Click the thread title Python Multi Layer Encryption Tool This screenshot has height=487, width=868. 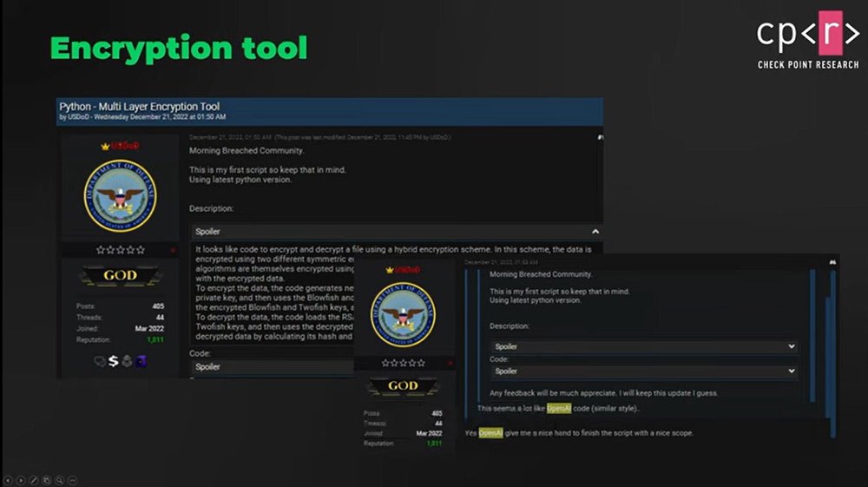coord(140,107)
